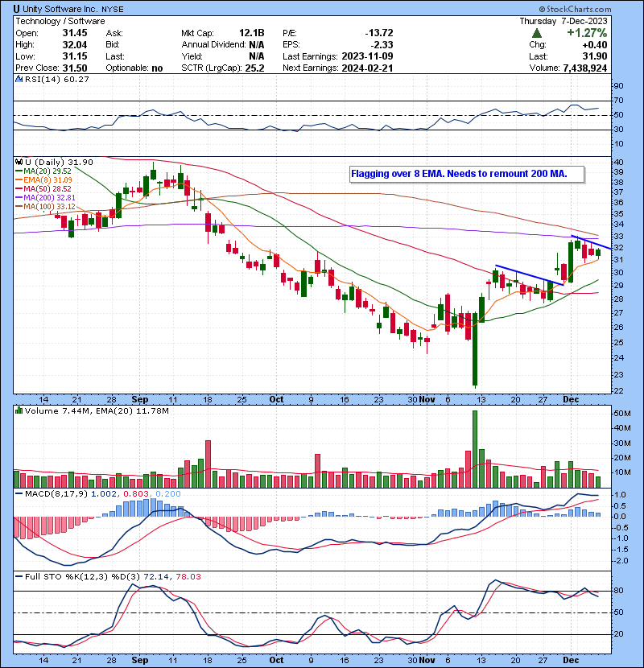This screenshot has height=668, width=644.
Task: Click the 50M mark on the volume axis
Action: point(621,414)
